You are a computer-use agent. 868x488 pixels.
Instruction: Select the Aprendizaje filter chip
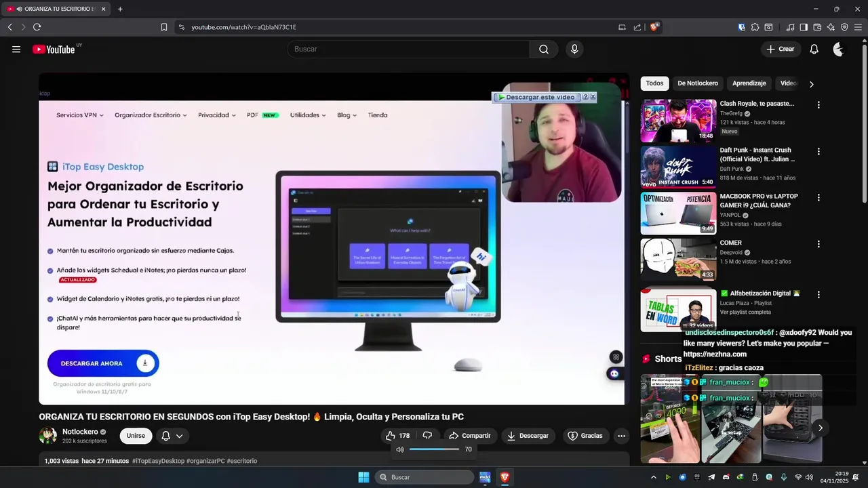coord(749,83)
